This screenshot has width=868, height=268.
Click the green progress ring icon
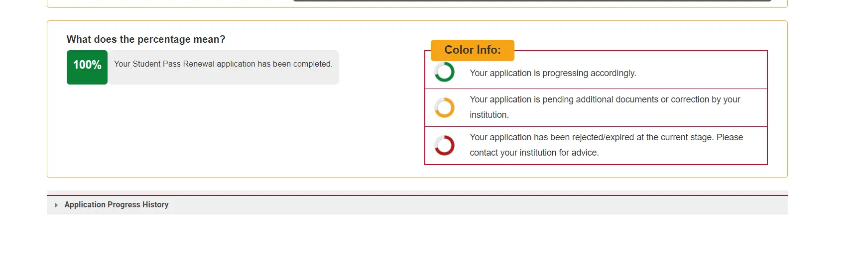tap(444, 72)
